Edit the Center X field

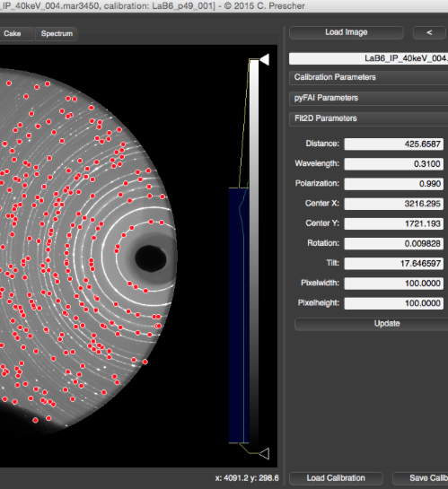(394, 204)
